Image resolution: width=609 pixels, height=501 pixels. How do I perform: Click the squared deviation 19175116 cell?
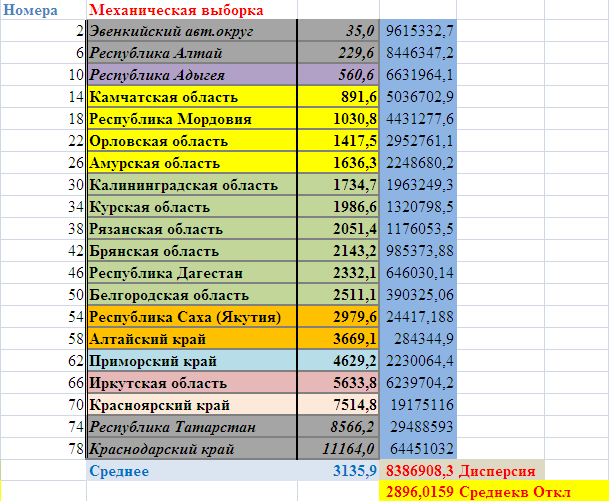pos(418,405)
